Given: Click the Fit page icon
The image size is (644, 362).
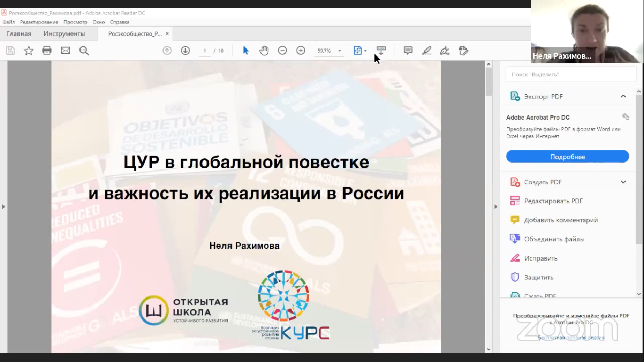Looking at the screenshot, I should [x=357, y=50].
